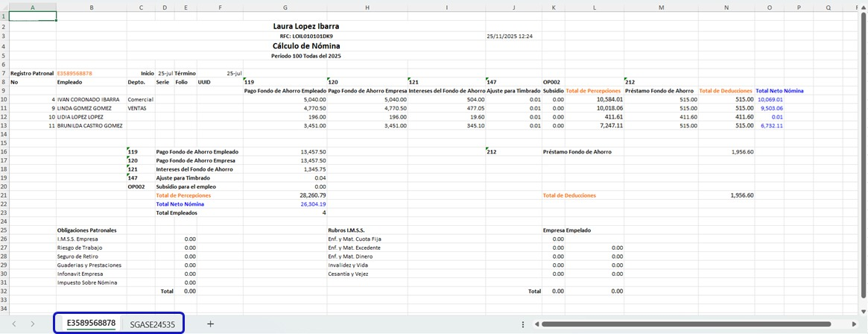Open the SGASE24535 sheet tab
This screenshot has width=868, height=334.
(153, 324)
